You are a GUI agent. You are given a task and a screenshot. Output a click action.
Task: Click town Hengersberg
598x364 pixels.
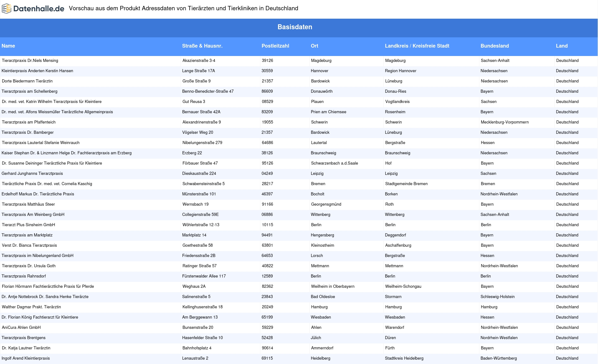click(322, 235)
